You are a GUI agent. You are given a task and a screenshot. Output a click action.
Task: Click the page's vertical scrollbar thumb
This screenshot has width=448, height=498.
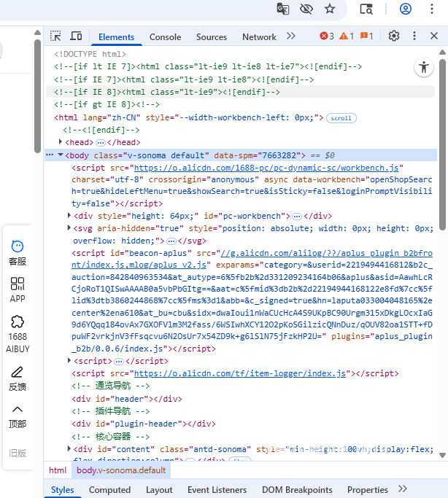coord(37,96)
